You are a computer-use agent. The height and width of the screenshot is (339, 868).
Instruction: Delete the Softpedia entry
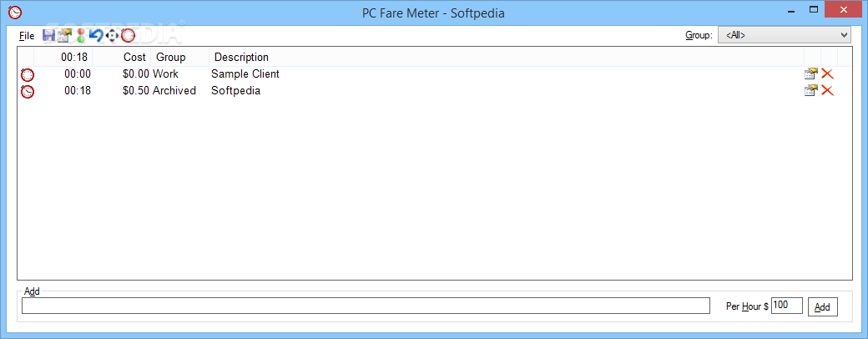coord(827,90)
